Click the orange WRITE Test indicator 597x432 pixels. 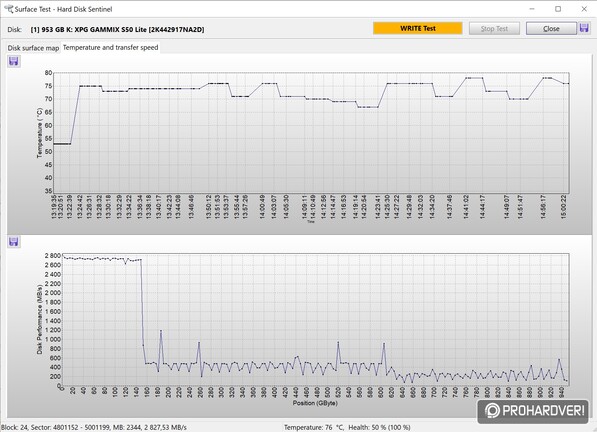point(418,28)
